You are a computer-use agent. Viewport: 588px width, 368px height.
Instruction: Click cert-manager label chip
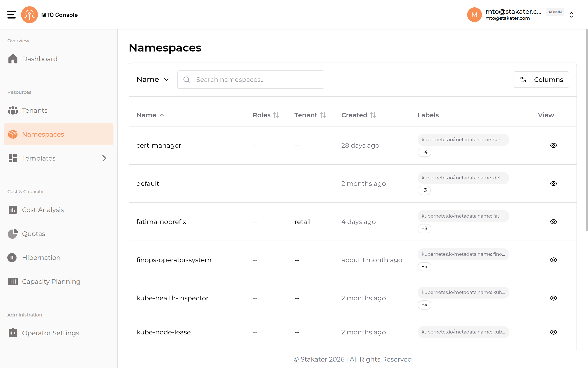[463, 140]
